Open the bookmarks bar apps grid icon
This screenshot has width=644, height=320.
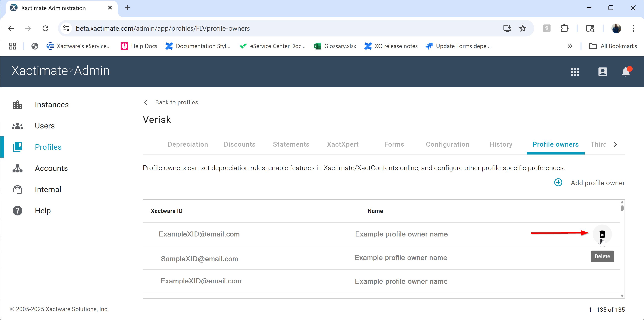coord(13,46)
